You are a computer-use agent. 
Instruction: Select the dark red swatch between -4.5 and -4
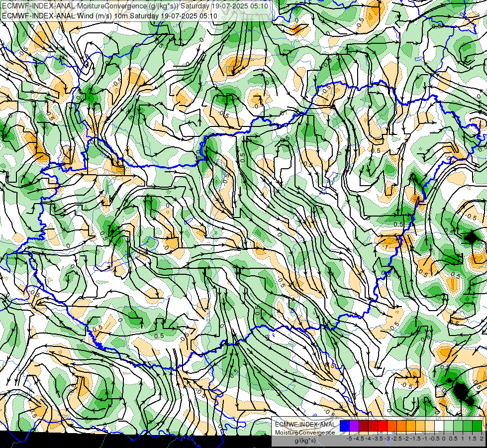click(364, 426)
